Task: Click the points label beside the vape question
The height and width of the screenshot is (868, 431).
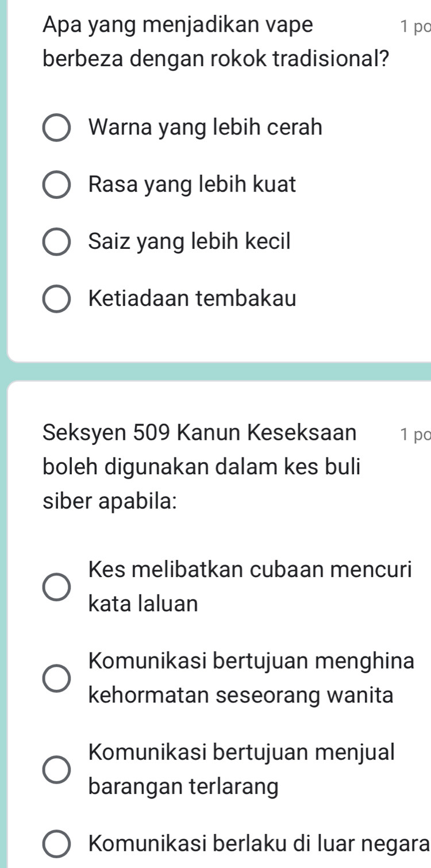Action: pyautogui.click(x=415, y=26)
